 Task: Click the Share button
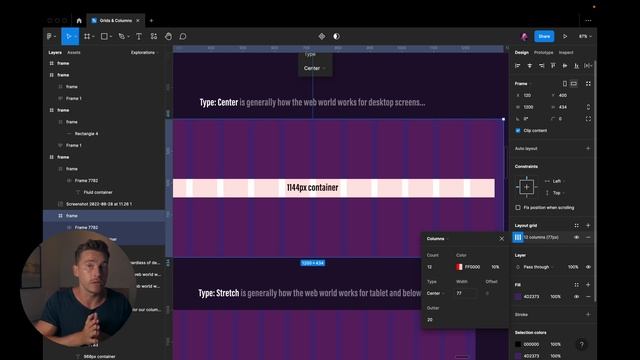544,36
